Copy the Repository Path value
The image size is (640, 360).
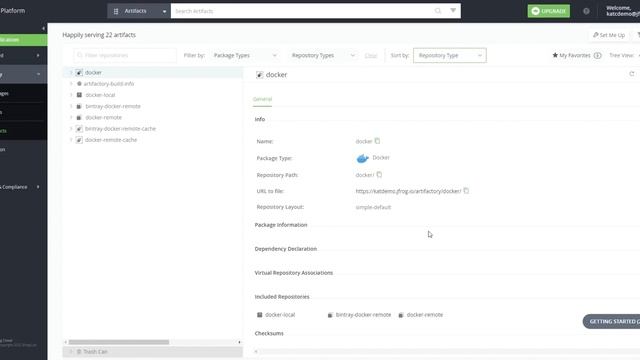click(x=379, y=175)
